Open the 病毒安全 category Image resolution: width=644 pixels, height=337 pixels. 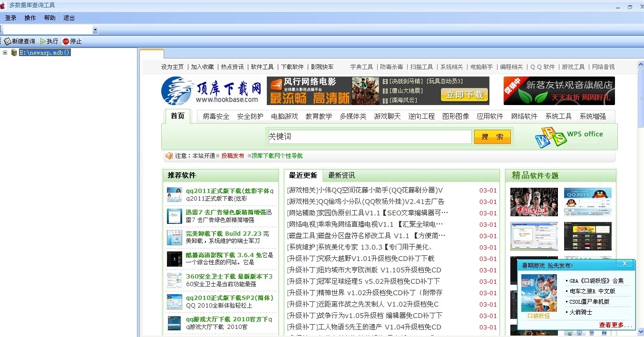click(216, 116)
